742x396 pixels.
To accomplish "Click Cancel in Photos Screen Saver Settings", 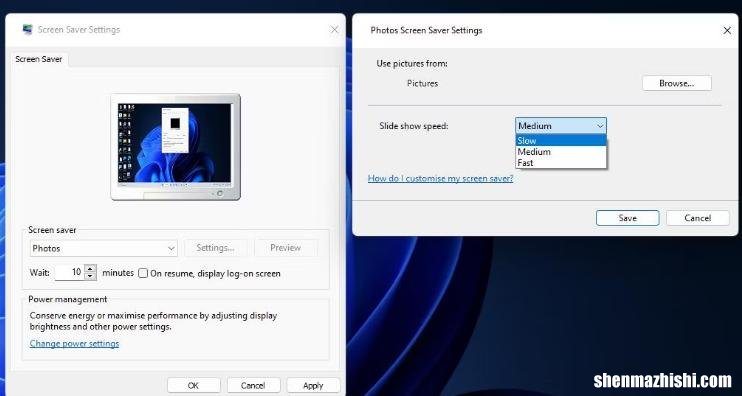I will (x=698, y=218).
